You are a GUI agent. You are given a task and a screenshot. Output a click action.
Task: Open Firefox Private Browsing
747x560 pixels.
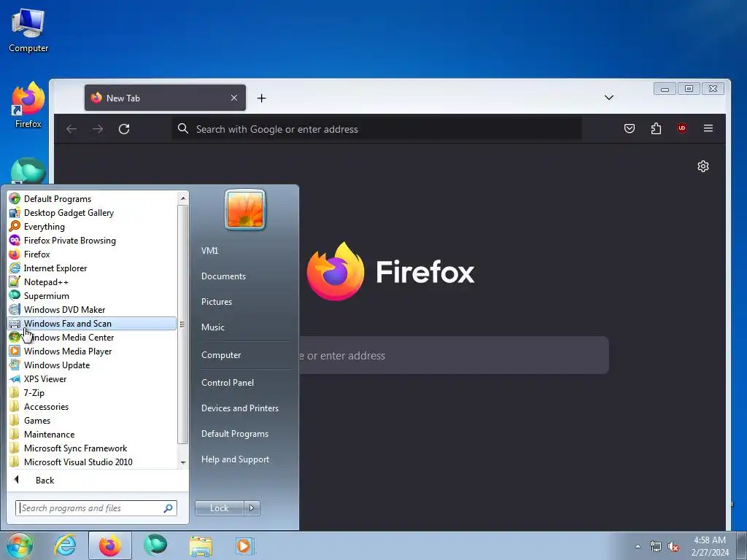pyautogui.click(x=92, y=240)
